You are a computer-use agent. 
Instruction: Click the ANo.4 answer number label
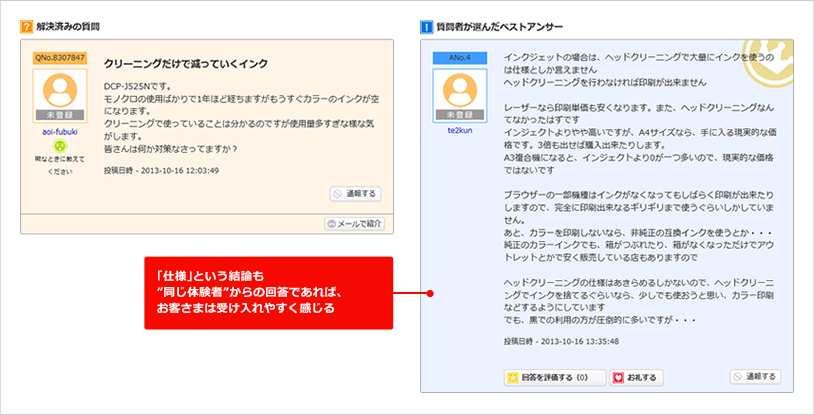tap(459, 57)
